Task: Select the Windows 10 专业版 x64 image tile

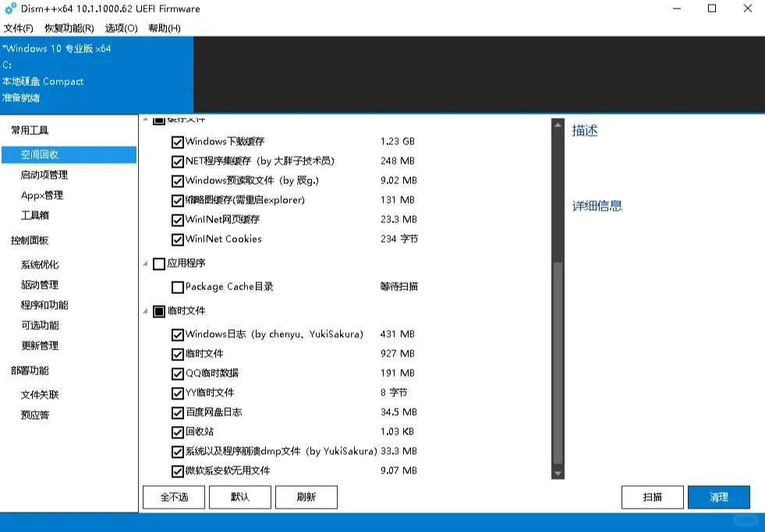Action: pyautogui.click(x=97, y=75)
